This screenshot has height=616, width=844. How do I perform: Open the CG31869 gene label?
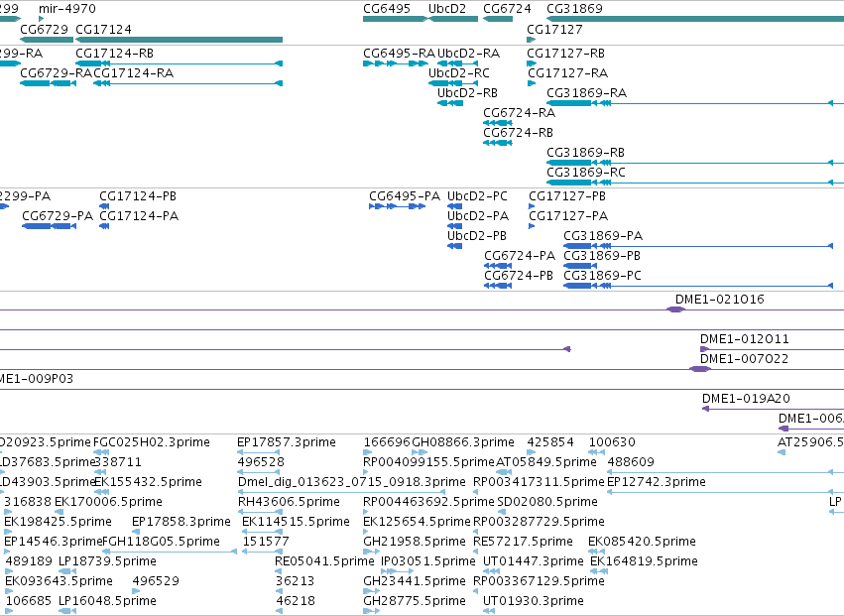574,9
